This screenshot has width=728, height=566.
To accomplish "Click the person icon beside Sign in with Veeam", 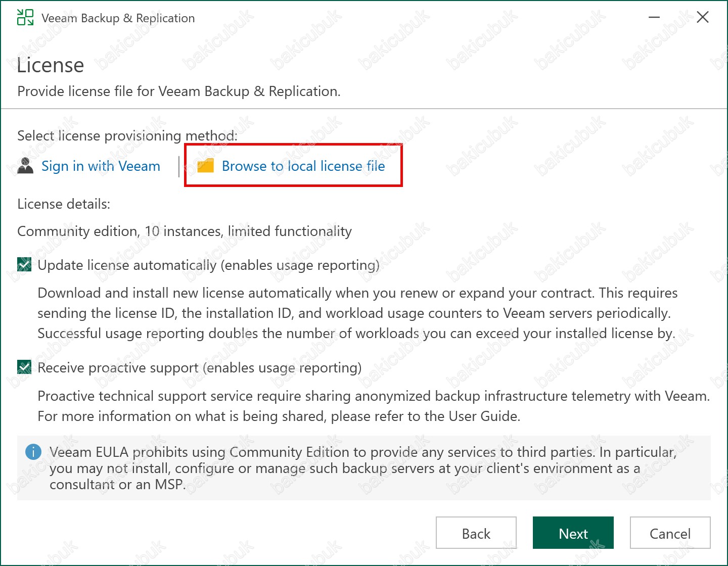I will [25, 166].
